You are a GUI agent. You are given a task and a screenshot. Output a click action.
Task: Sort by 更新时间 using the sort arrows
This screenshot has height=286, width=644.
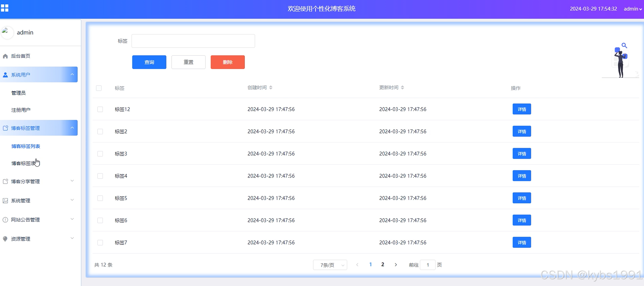402,87
